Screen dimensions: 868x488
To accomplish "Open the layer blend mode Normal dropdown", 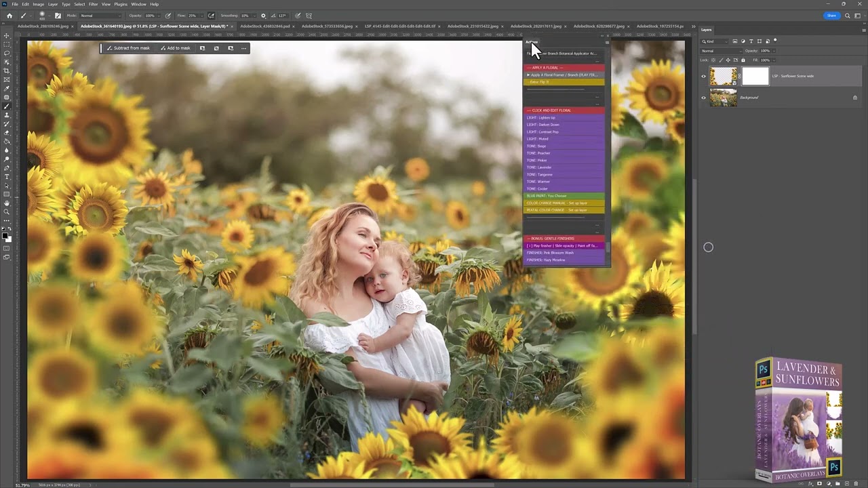I will click(722, 51).
